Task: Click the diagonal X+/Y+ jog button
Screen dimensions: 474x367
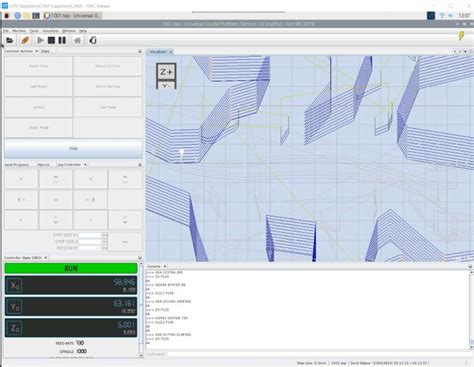Action: click(90, 179)
